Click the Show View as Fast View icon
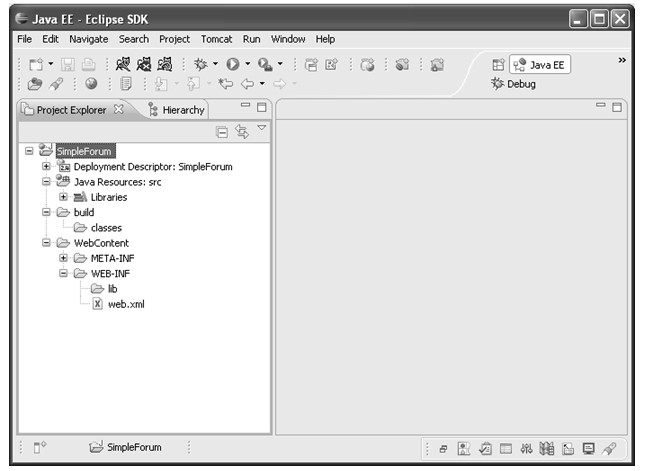Image resolution: width=653 pixels, height=471 pixels. click(x=40, y=448)
